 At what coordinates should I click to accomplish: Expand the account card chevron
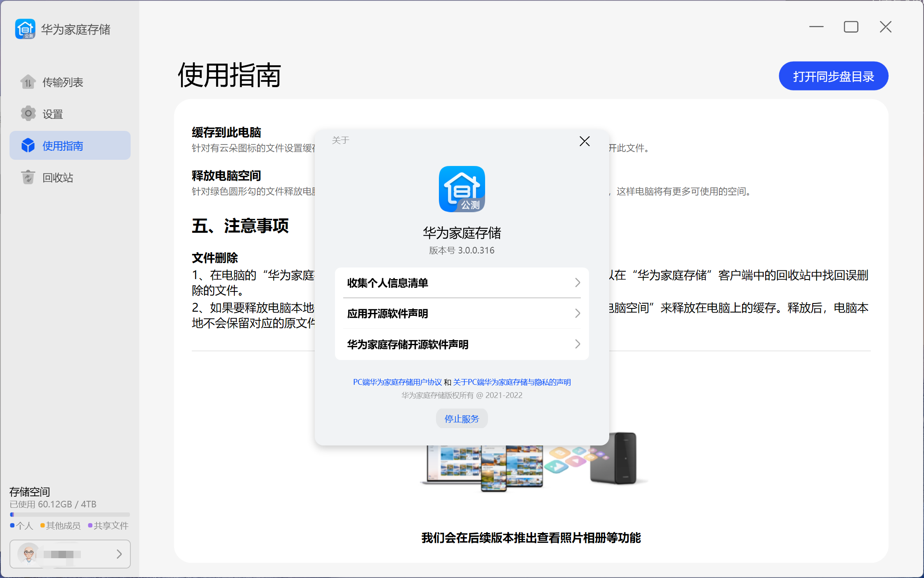[119, 554]
